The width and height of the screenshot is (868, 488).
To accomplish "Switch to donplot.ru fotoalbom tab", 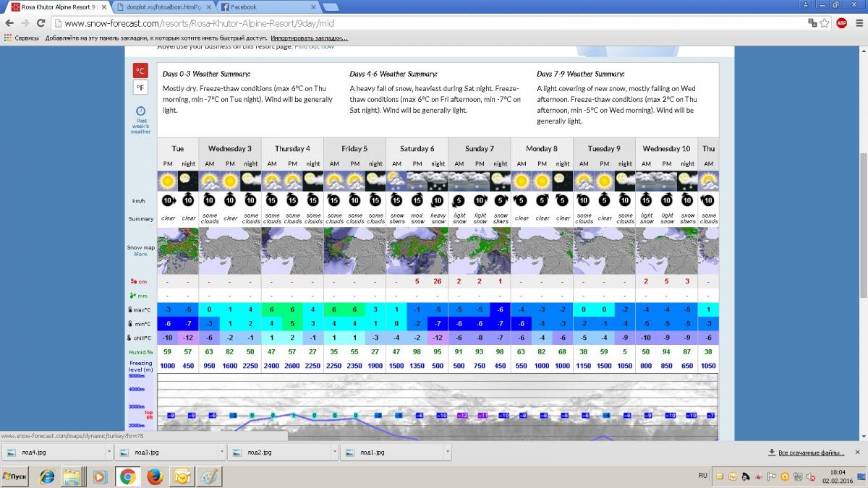I will 163,7.
